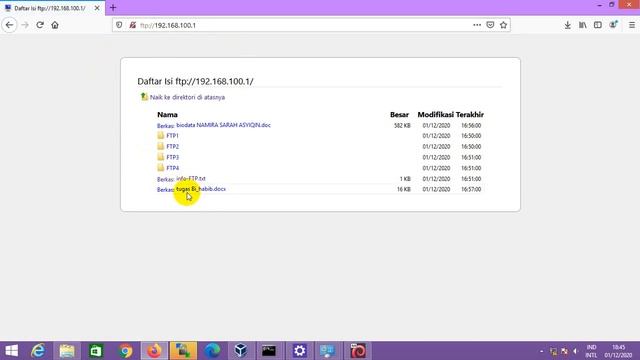This screenshot has height=360, width=640.
Task: Click the forward navigation arrow
Action: 25,25
